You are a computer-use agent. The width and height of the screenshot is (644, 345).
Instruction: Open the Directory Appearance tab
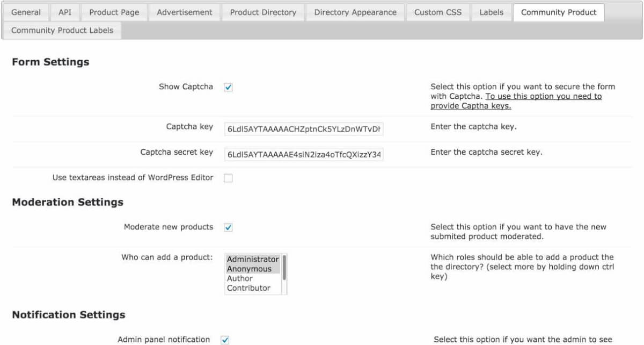(355, 12)
